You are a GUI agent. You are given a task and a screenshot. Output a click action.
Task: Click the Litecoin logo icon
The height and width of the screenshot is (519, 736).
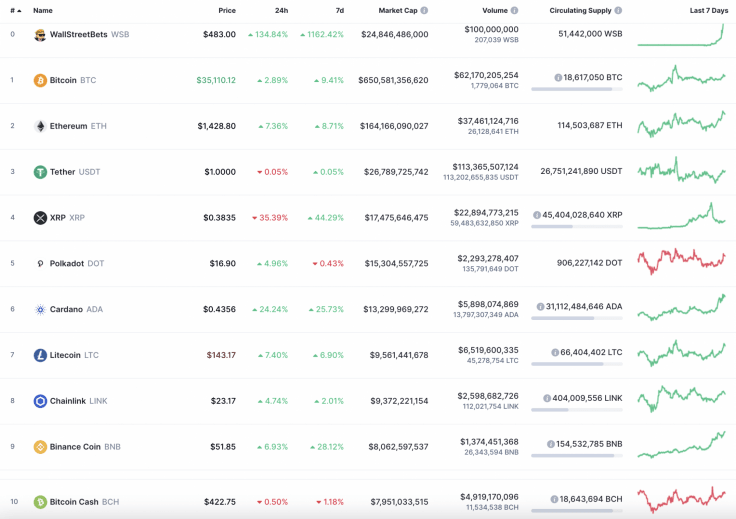click(x=40, y=355)
